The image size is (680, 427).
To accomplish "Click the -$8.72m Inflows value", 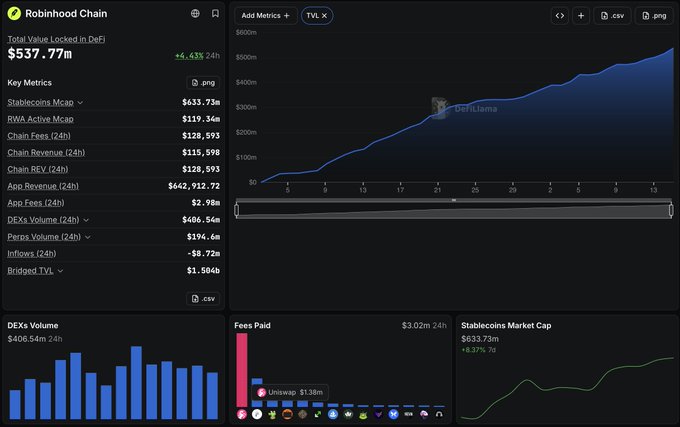I will [x=203, y=254].
